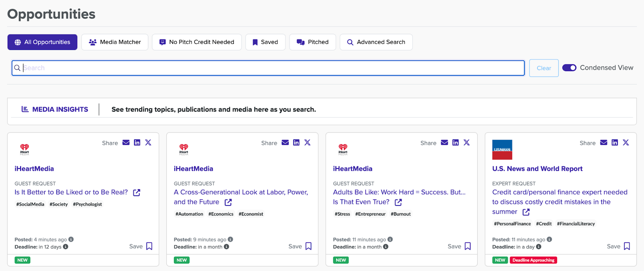The width and height of the screenshot is (644, 271).
Task: Open 'Adults Be Like: Work Hard = Success' request
Action: pos(399,197)
